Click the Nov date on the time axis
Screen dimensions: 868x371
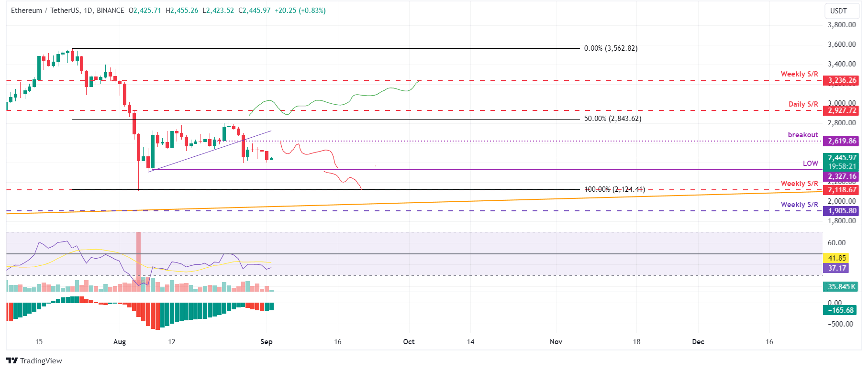point(556,342)
